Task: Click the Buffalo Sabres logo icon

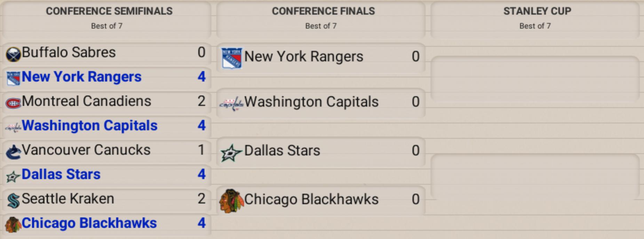Action: click(x=13, y=55)
